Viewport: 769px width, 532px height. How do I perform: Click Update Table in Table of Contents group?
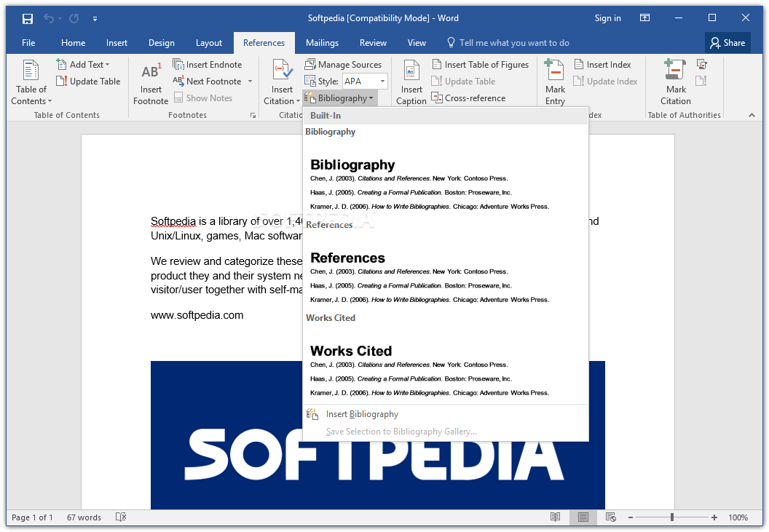[x=88, y=82]
